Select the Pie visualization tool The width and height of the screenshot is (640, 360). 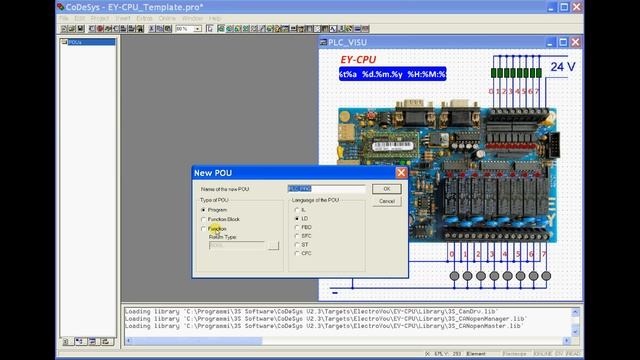(270, 29)
